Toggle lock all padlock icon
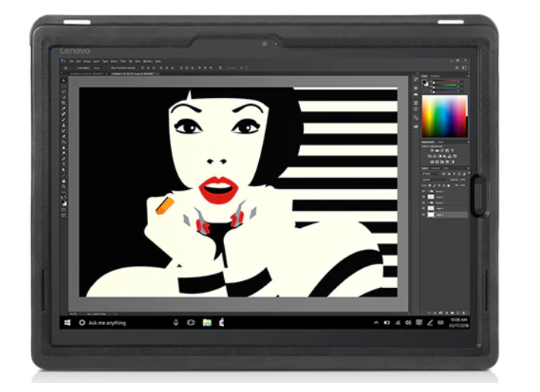 pos(449,185)
